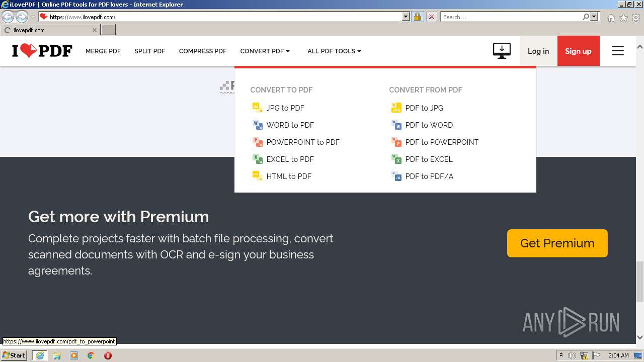644x362 pixels.
Task: Click the Get Premium button
Action: tap(557, 243)
